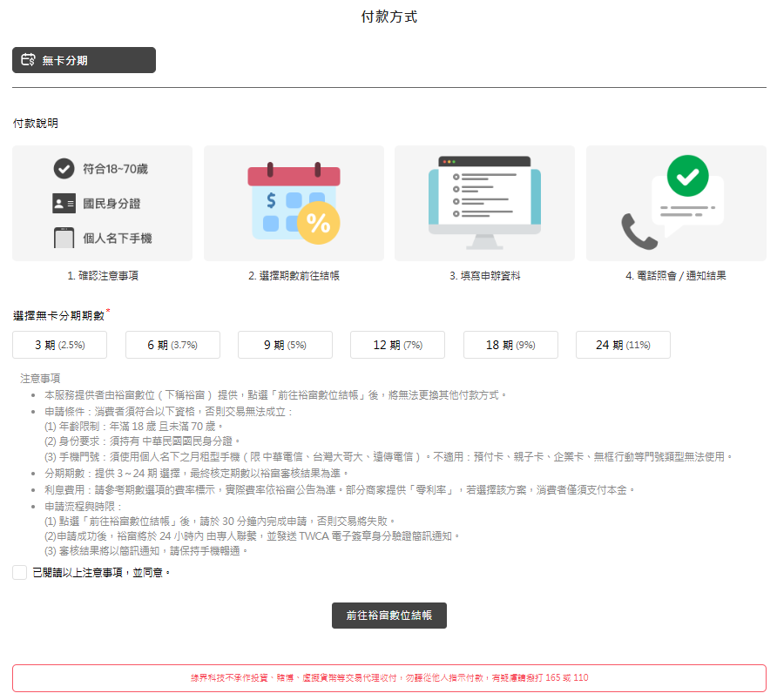Switch to the 無卡分期 payment tab
777x700 pixels.
[x=84, y=60]
